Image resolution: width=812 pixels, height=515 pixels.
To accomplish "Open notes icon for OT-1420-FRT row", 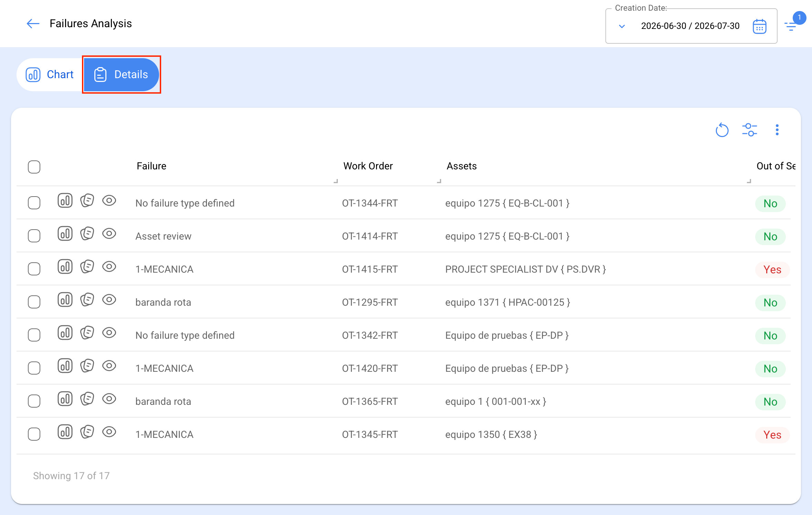I will click(87, 366).
